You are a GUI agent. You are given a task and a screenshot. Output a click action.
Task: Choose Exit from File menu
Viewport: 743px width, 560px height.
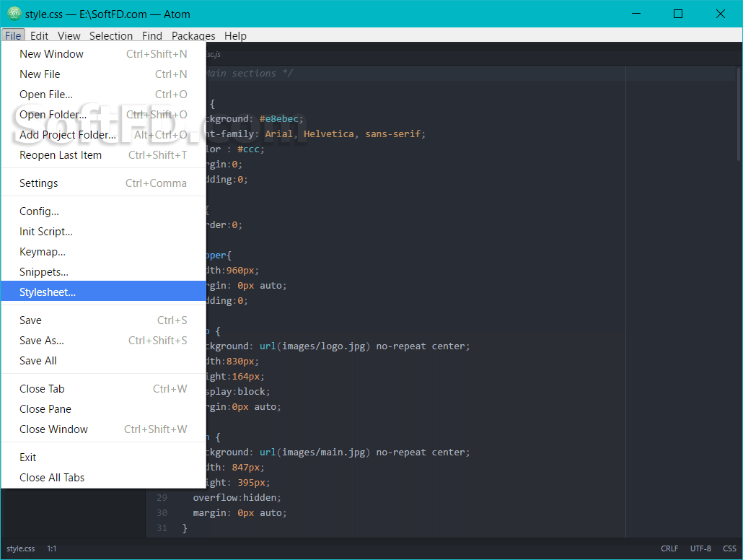pos(103,457)
